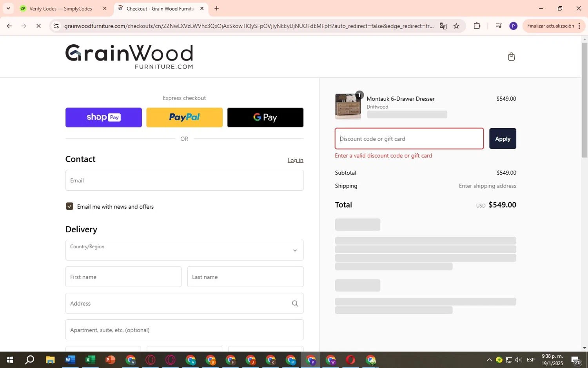Click the taskbar clock and date
The width and height of the screenshot is (588, 368).
pyautogui.click(x=552, y=360)
